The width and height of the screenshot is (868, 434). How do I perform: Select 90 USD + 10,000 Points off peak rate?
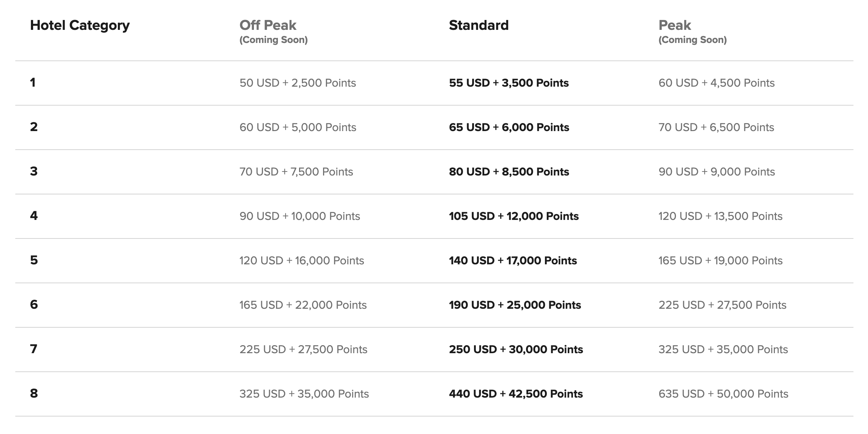300,216
